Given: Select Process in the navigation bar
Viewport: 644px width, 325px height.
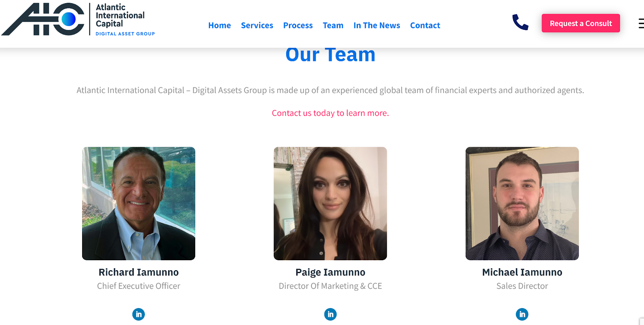Looking at the screenshot, I should pyautogui.click(x=298, y=25).
